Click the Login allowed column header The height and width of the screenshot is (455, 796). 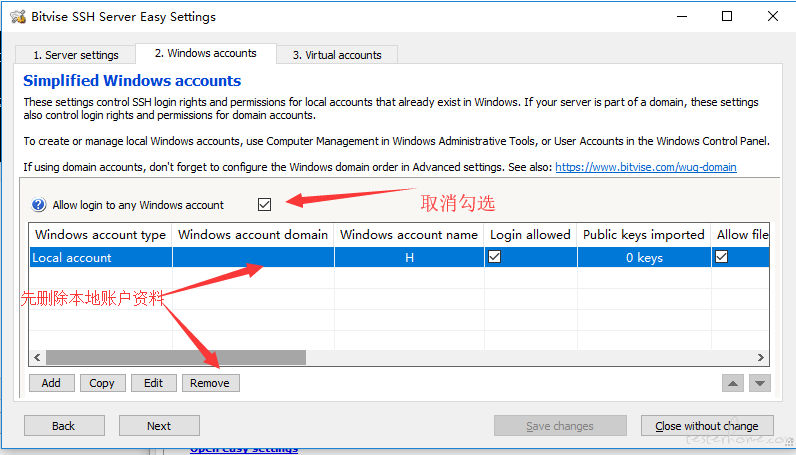[x=530, y=235]
